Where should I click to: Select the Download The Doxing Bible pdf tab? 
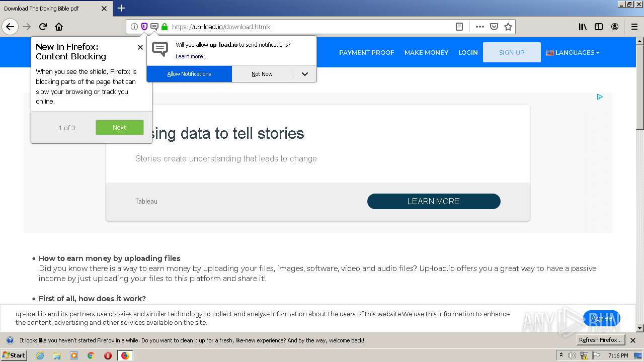click(x=56, y=9)
